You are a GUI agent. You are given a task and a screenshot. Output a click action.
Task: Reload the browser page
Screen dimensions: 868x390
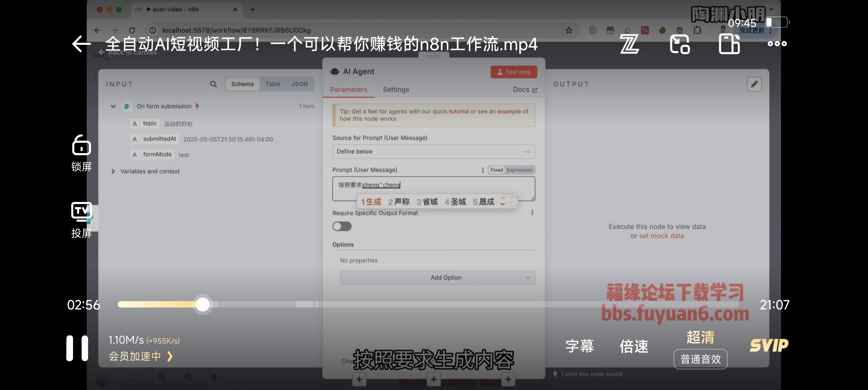click(x=132, y=30)
